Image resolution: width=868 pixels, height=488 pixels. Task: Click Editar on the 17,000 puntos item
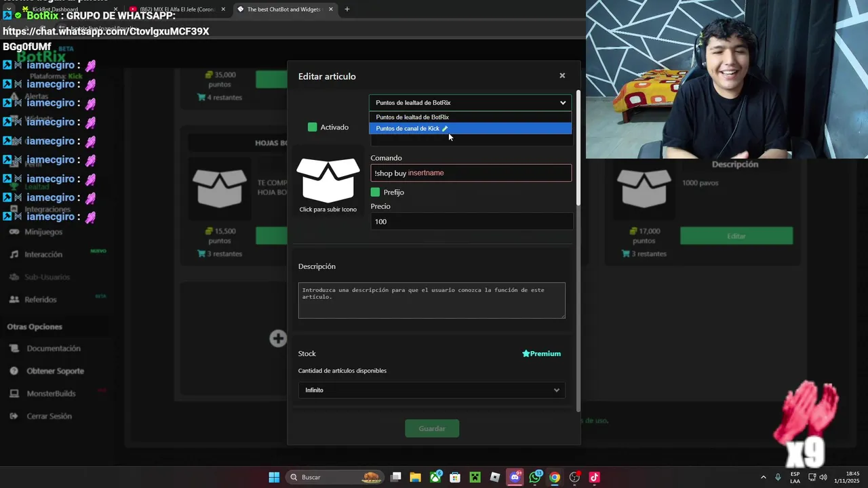tap(736, 236)
